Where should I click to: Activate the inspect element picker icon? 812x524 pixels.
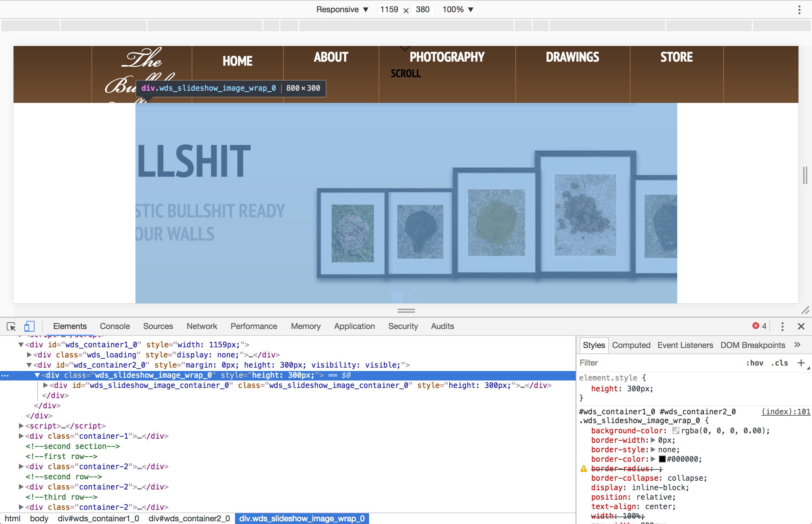tap(11, 327)
